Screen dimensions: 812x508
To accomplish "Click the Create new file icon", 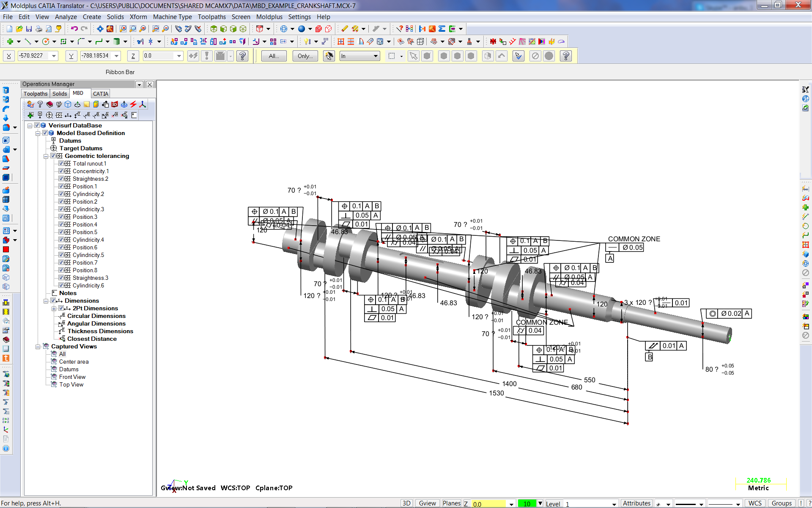I will 9,29.
